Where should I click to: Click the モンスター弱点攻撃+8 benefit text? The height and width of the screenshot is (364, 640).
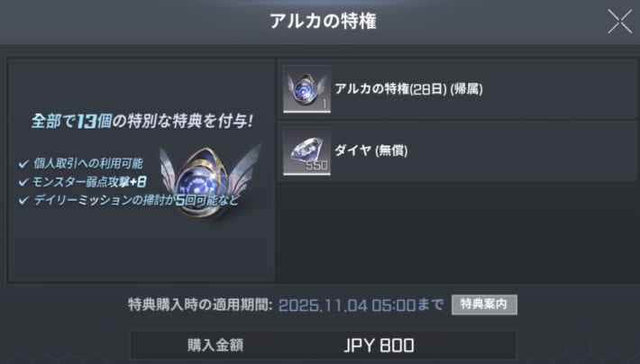89,182
